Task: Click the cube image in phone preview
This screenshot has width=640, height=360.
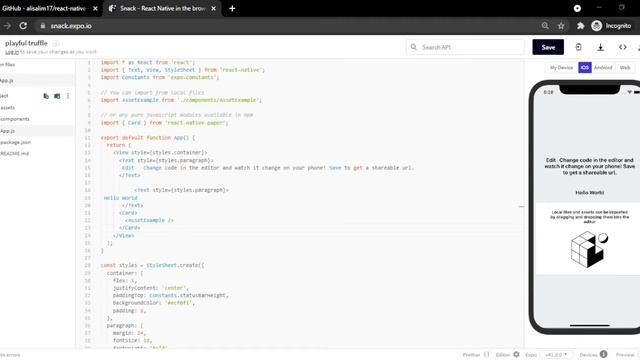Action: (589, 249)
